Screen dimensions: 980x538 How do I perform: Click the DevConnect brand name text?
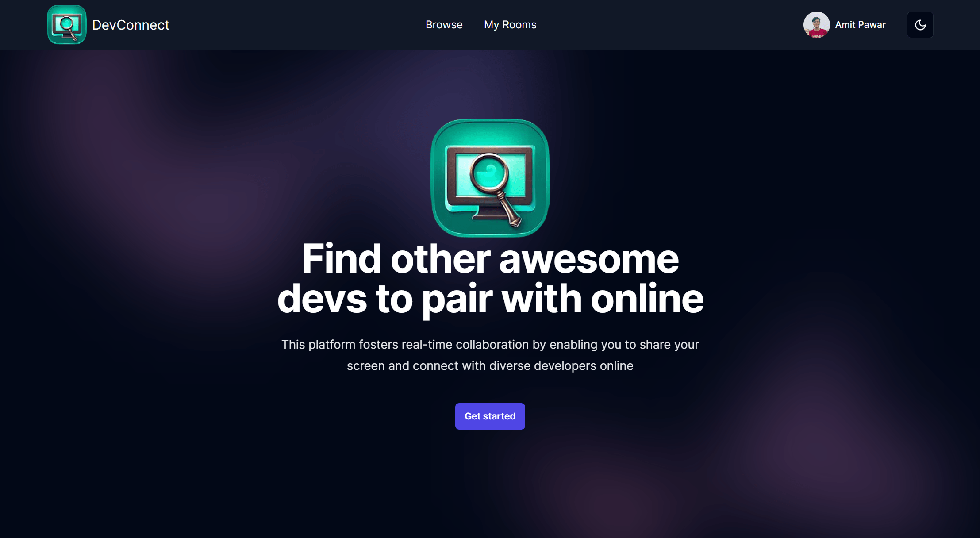131,25
